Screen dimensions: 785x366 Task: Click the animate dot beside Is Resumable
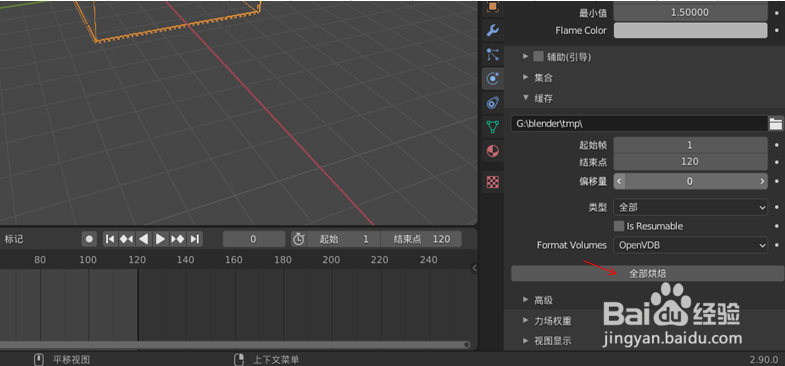776,226
